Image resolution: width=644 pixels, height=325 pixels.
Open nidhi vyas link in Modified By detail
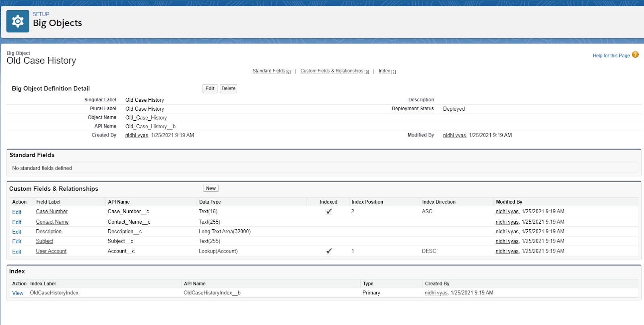click(454, 135)
